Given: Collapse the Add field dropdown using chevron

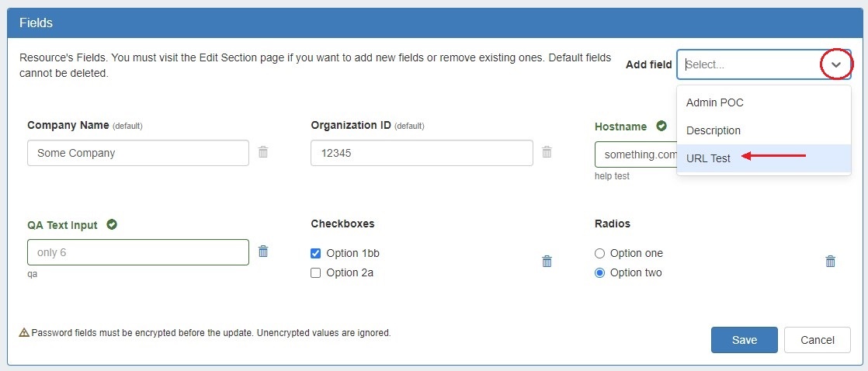Looking at the screenshot, I should coord(835,65).
